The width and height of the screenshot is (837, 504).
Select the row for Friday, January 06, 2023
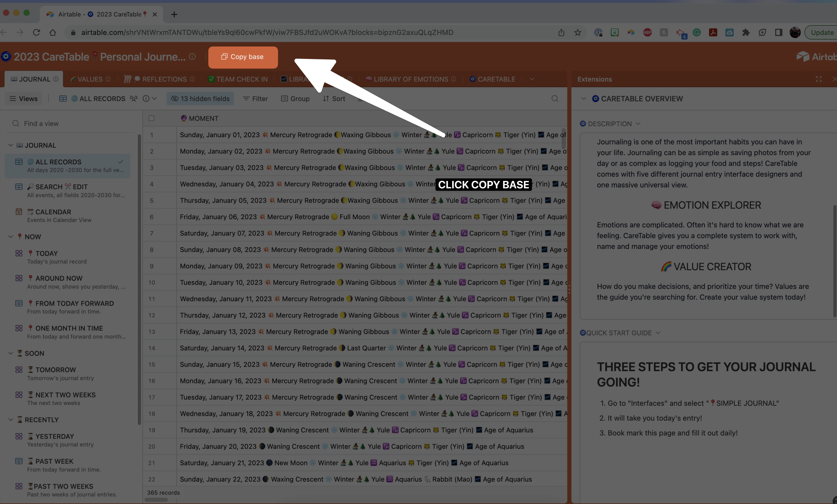coord(355,217)
